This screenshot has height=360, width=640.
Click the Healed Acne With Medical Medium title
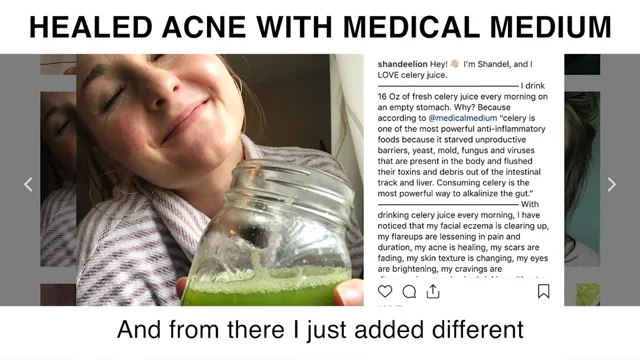point(320,27)
